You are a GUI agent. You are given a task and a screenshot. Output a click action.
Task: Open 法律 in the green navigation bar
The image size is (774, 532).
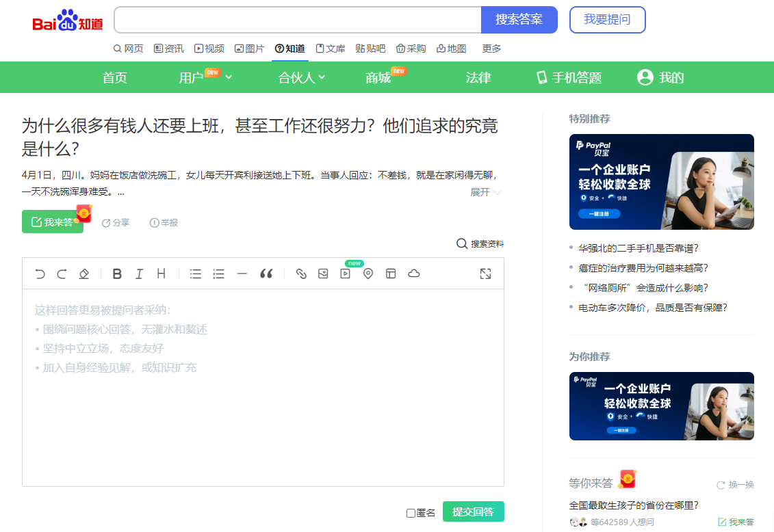pyautogui.click(x=478, y=78)
